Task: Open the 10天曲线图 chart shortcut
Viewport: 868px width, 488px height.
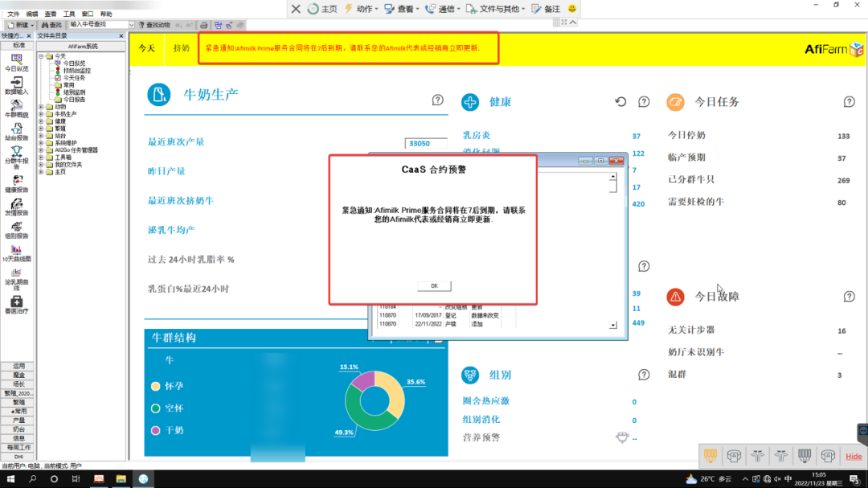Action: click(x=17, y=254)
